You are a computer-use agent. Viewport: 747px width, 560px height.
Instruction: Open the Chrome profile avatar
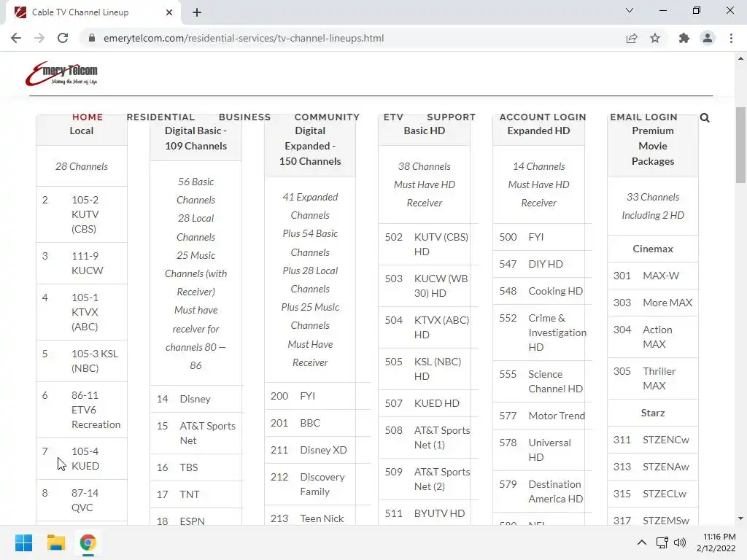pyautogui.click(x=708, y=38)
